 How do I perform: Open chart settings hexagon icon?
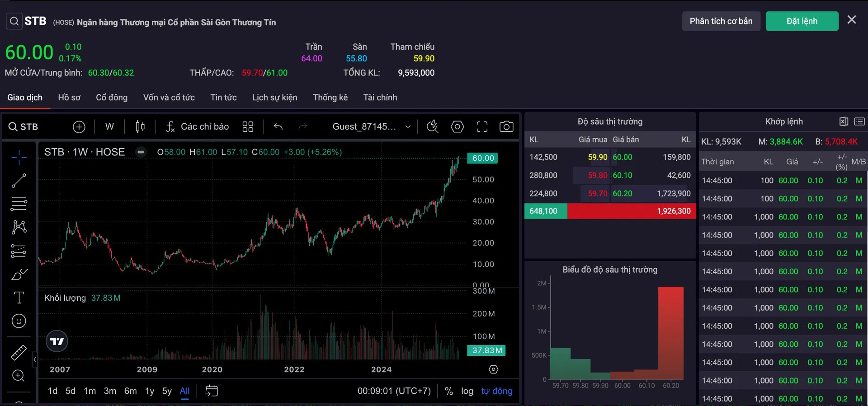[x=458, y=127]
